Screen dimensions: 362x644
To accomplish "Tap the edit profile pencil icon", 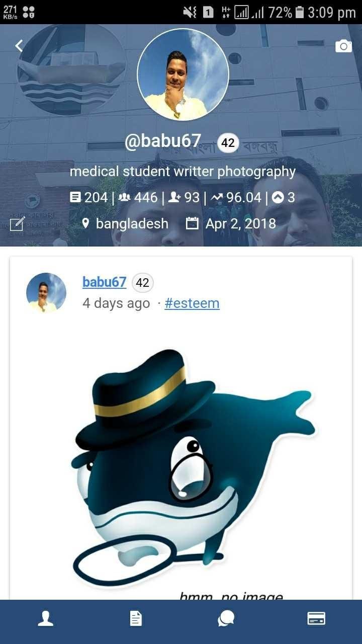I will (x=18, y=224).
